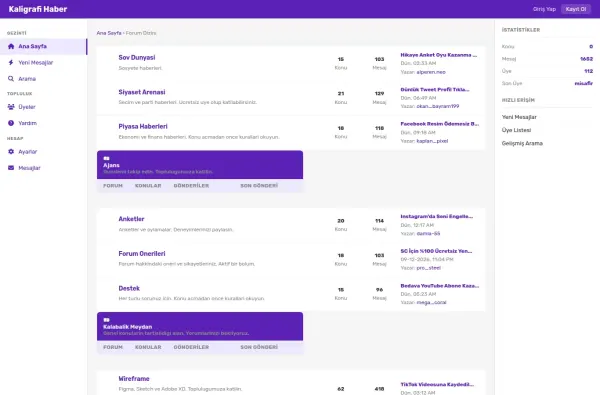This screenshot has height=395, width=600.
Task: Click the 114 Mesaj count for Anketler
Action: [379, 221]
